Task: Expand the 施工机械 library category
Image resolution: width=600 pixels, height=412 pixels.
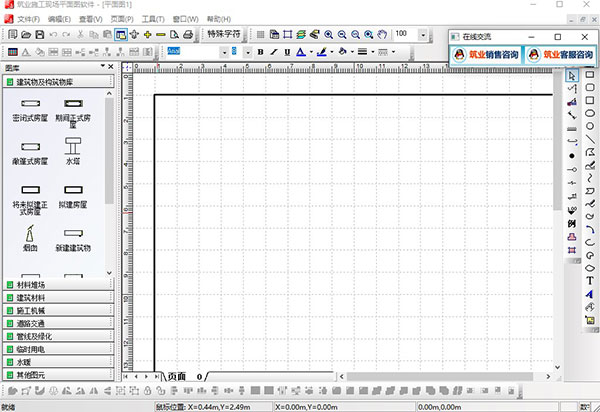Action: [58, 311]
